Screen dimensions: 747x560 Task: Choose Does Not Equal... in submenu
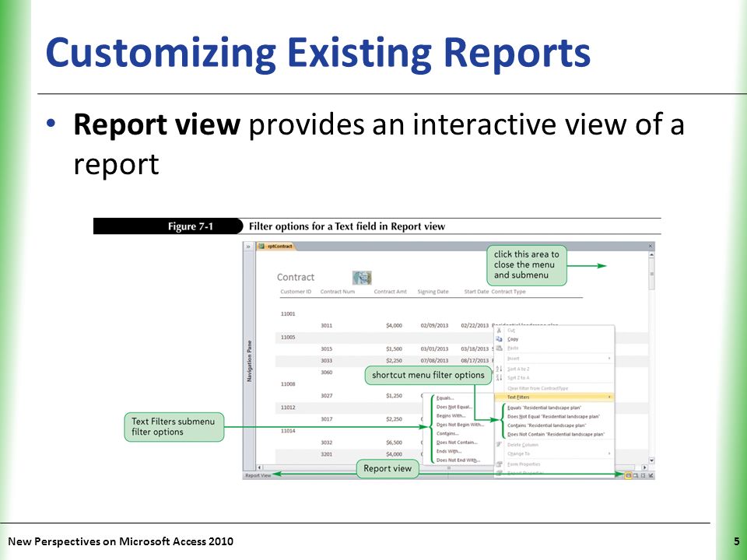454,407
